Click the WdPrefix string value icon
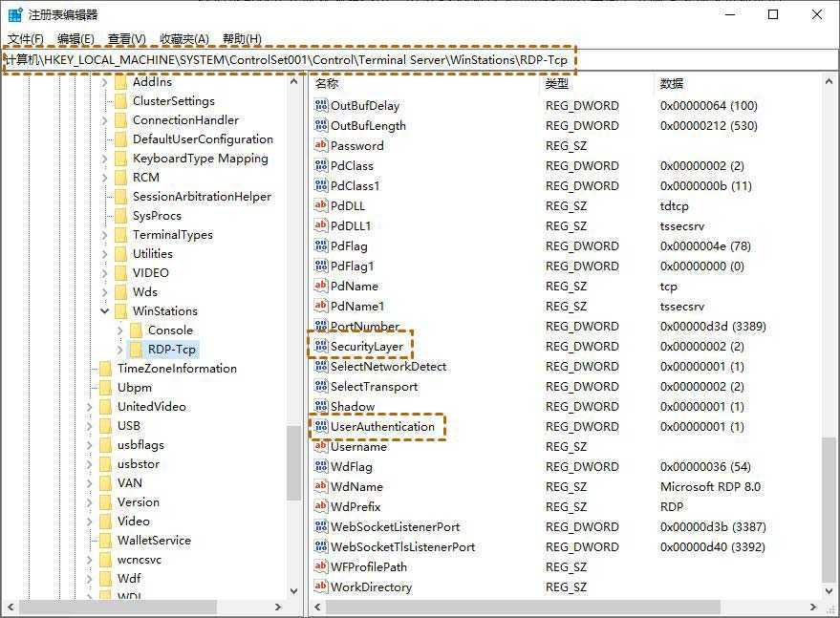The image size is (840, 618). (x=323, y=506)
